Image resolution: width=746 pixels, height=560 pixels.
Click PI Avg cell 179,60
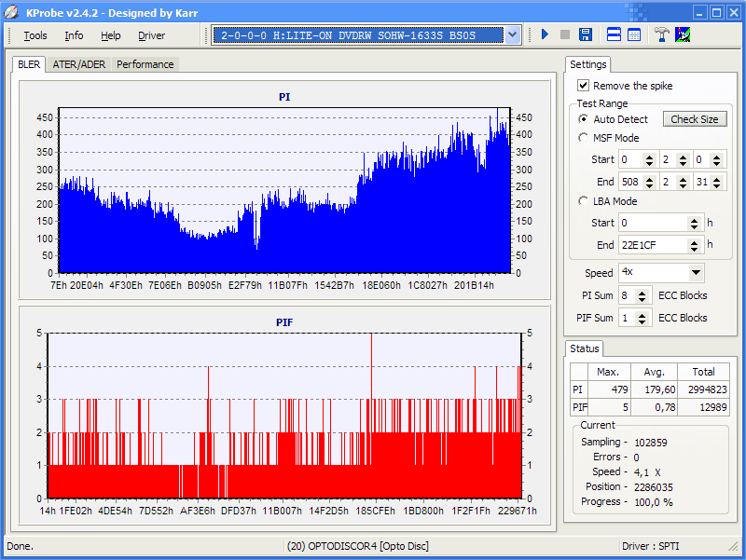coord(655,389)
